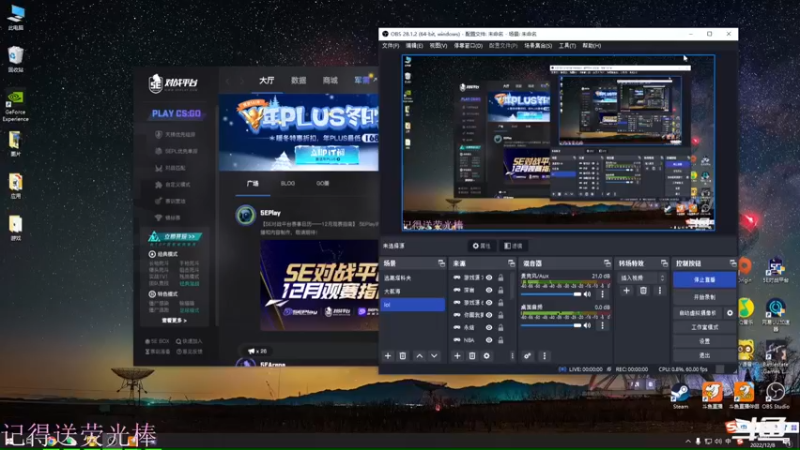The image size is (800, 450).
Task: Undock the Controls panel
Action: [x=733, y=263]
